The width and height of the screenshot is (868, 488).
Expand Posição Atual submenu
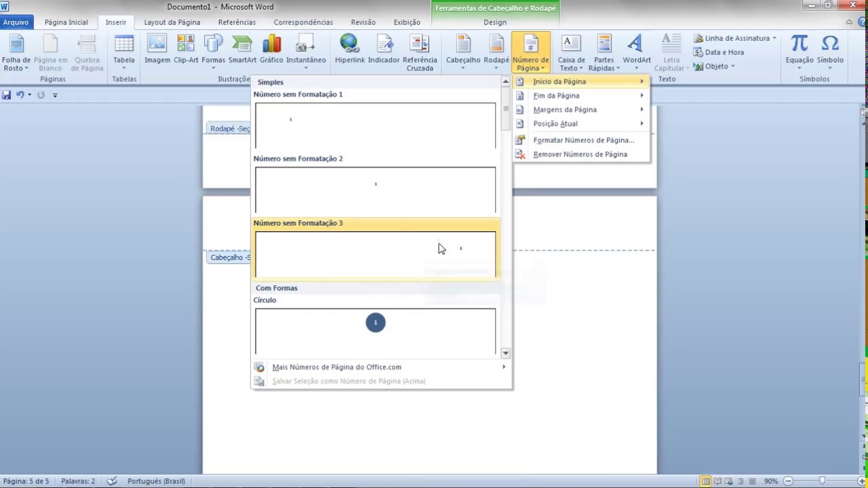(581, 124)
